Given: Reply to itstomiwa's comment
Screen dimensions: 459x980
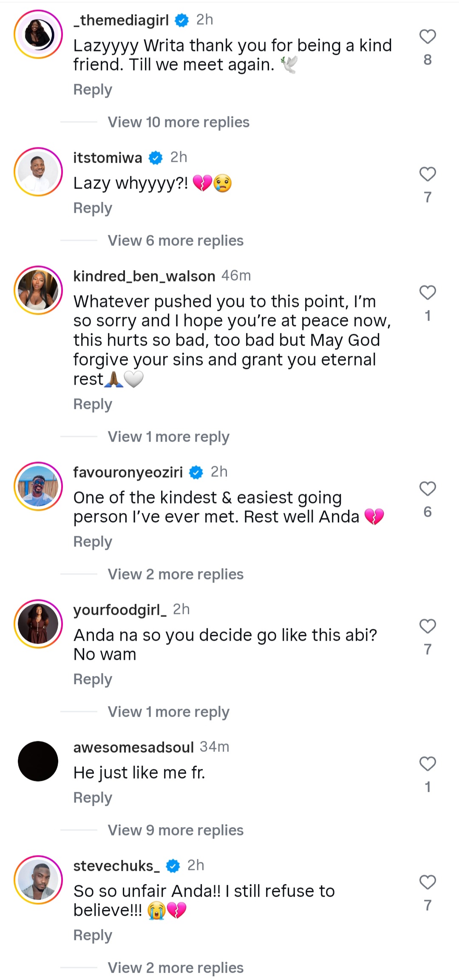Looking at the screenshot, I should coord(93,208).
